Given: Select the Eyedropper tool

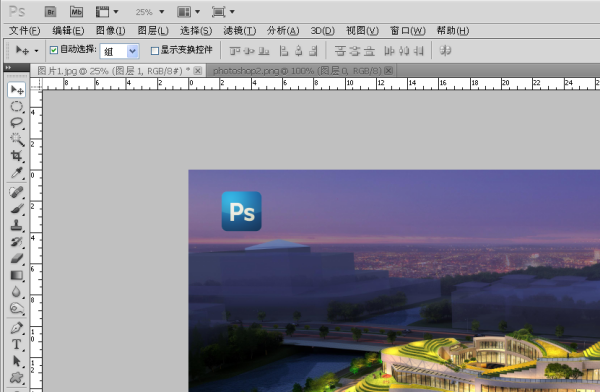Looking at the screenshot, I should pos(17,173).
